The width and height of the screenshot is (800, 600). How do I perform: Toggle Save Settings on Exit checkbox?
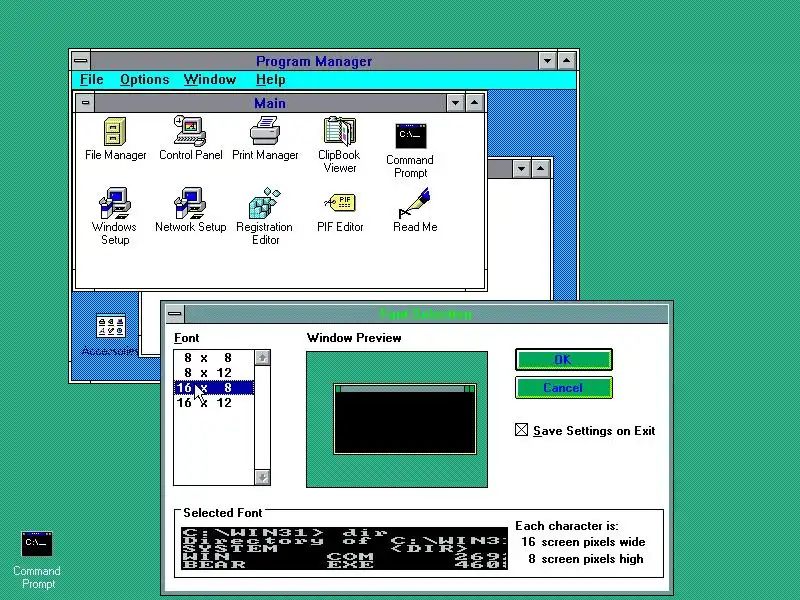[x=521, y=430]
